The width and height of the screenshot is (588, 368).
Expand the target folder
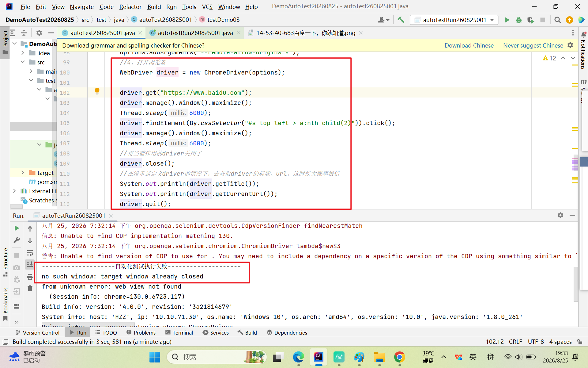(x=23, y=173)
